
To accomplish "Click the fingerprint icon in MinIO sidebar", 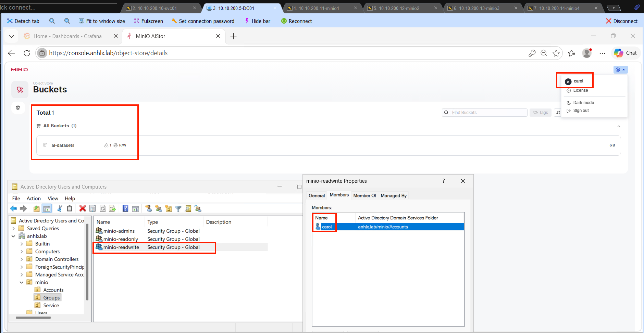I will 18,108.
